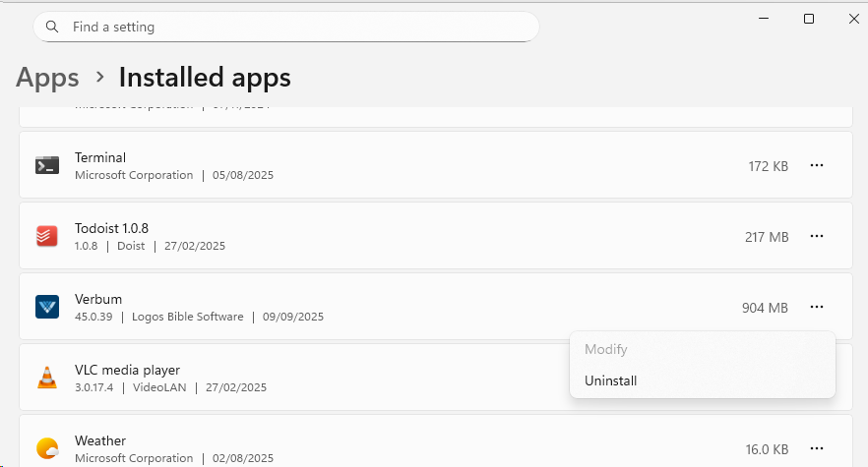The height and width of the screenshot is (467, 868).
Task: Click Terminal's 172 KB size value
Action: [769, 166]
